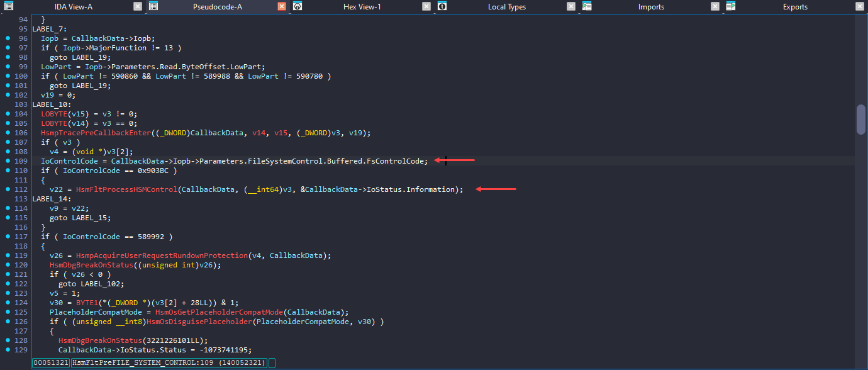Close the Hex View-1 tab

(426, 7)
